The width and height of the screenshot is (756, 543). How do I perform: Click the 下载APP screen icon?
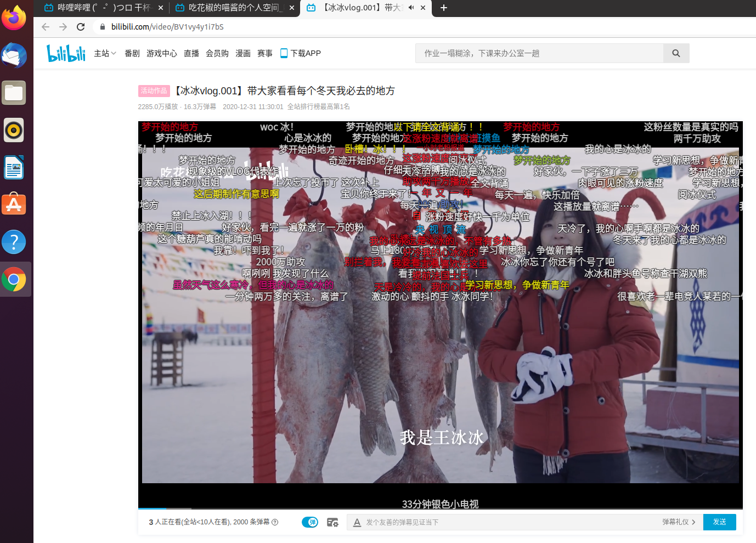[x=284, y=53]
